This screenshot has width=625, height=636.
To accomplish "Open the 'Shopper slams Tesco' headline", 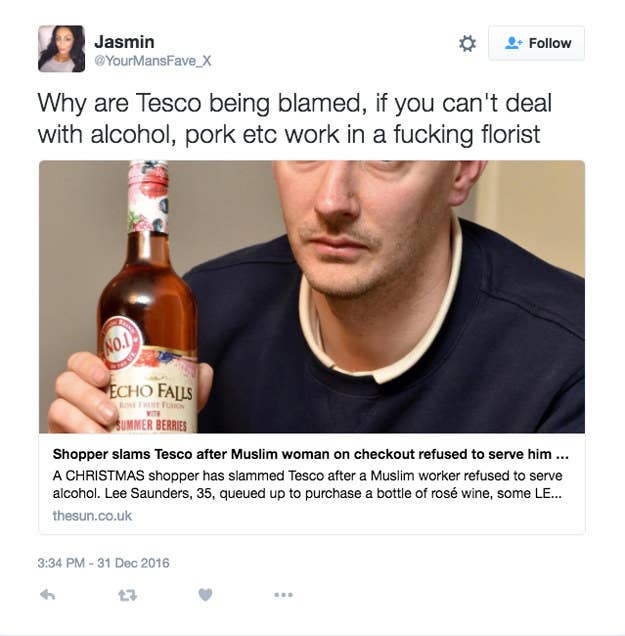I will coord(310,454).
